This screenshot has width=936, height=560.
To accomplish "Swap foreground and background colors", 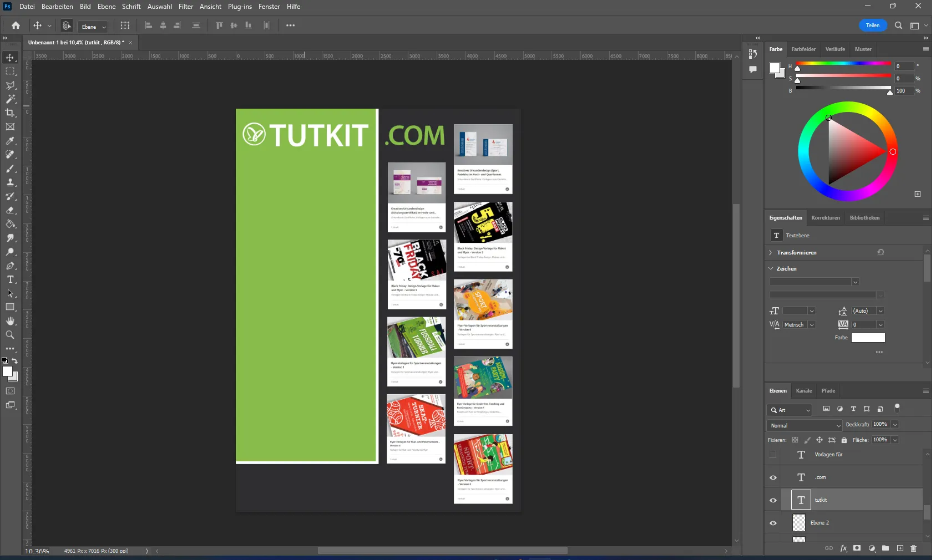I will point(15,360).
